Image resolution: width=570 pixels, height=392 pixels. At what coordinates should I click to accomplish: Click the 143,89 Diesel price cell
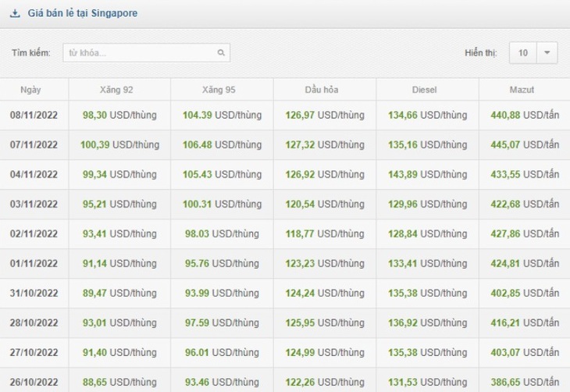pyautogui.click(x=428, y=175)
